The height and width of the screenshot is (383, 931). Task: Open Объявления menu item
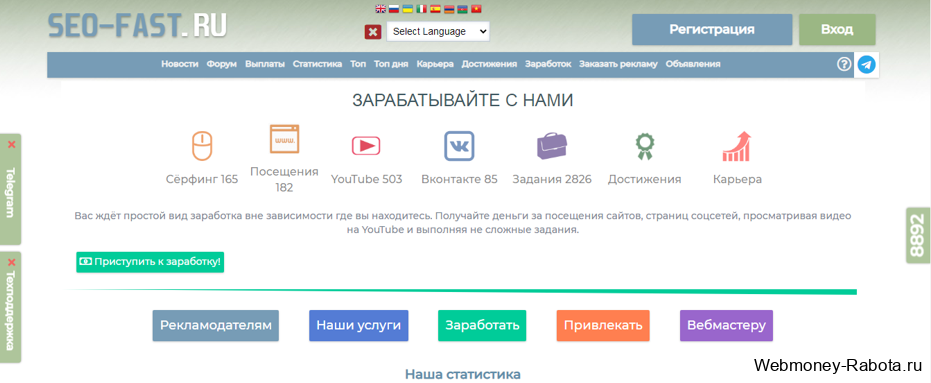coord(693,64)
